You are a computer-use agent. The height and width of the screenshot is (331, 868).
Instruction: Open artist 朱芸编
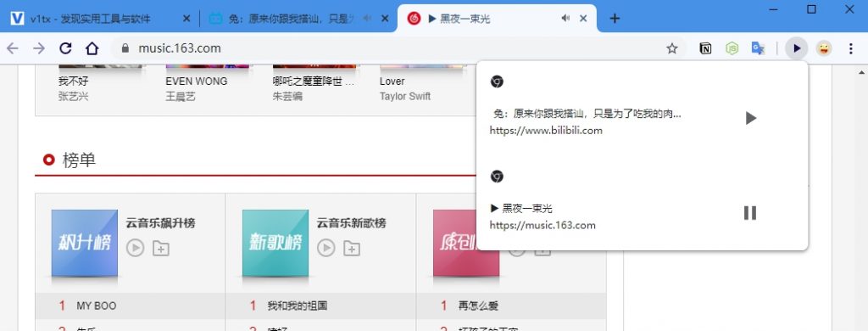point(287,97)
